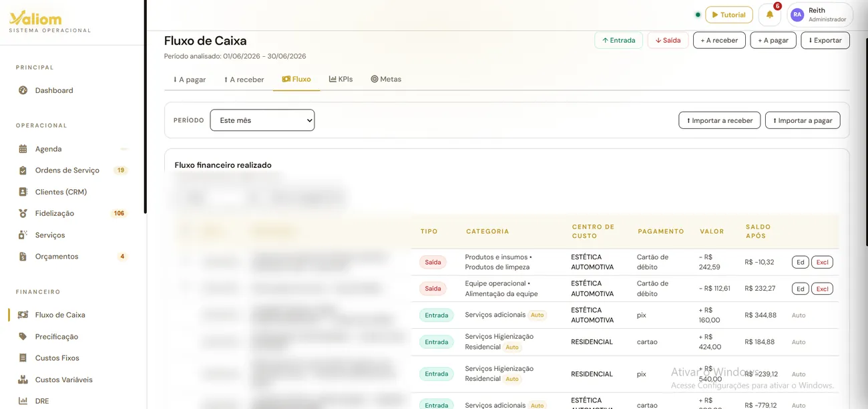Screen dimensions: 868x409
Task: Open the Período dropdown 'Este mês'
Action: (262, 120)
